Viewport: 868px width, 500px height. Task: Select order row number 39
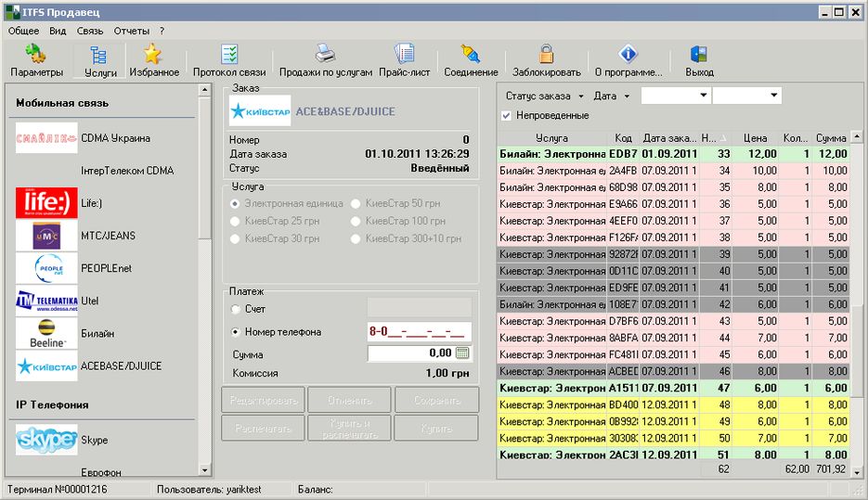pos(673,254)
